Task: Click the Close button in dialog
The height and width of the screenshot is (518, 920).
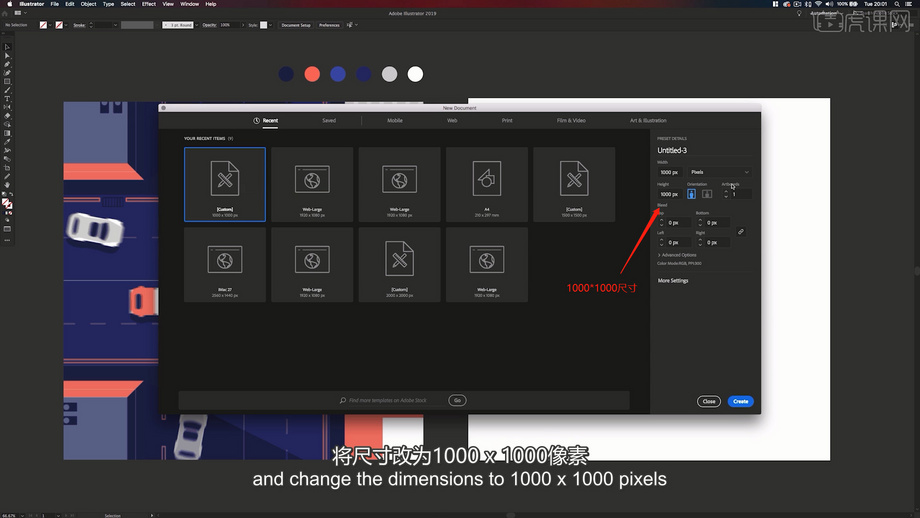Action: (x=709, y=401)
